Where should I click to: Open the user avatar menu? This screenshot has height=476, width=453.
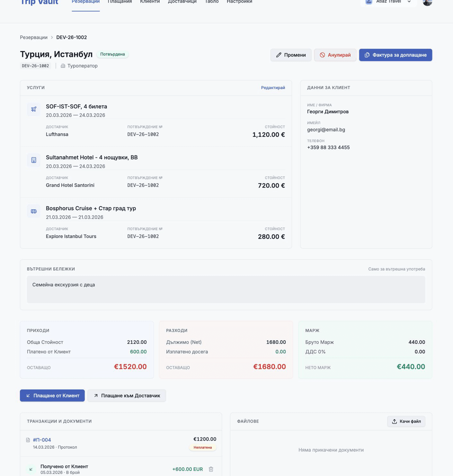point(427,2)
